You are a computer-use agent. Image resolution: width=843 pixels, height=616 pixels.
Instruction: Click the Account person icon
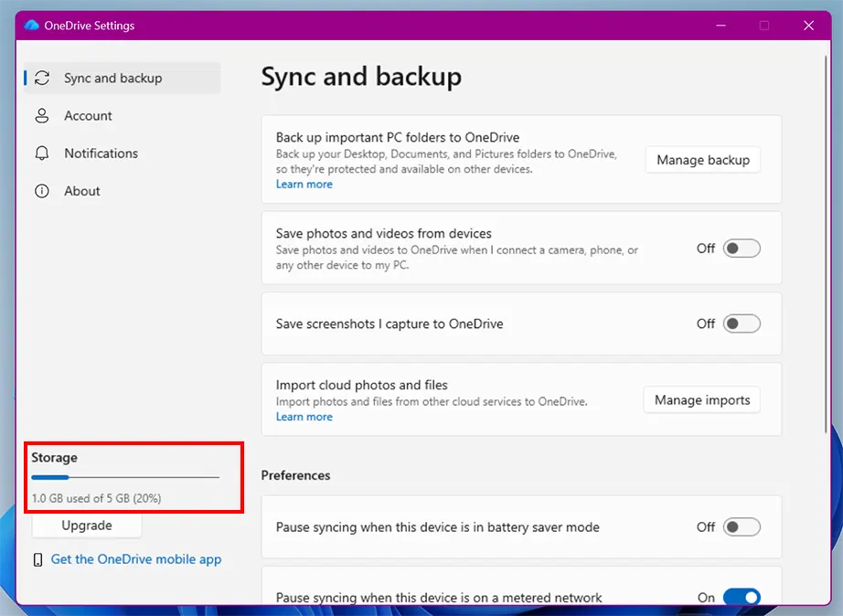click(42, 115)
